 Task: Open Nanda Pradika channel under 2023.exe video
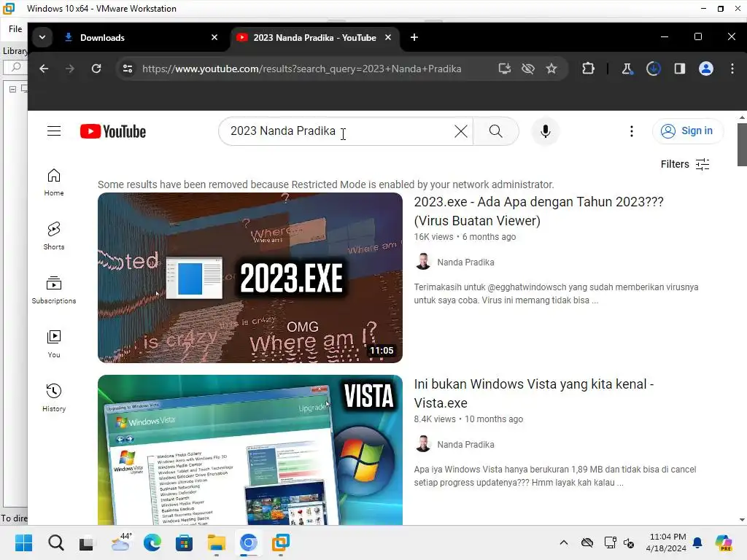(x=465, y=262)
